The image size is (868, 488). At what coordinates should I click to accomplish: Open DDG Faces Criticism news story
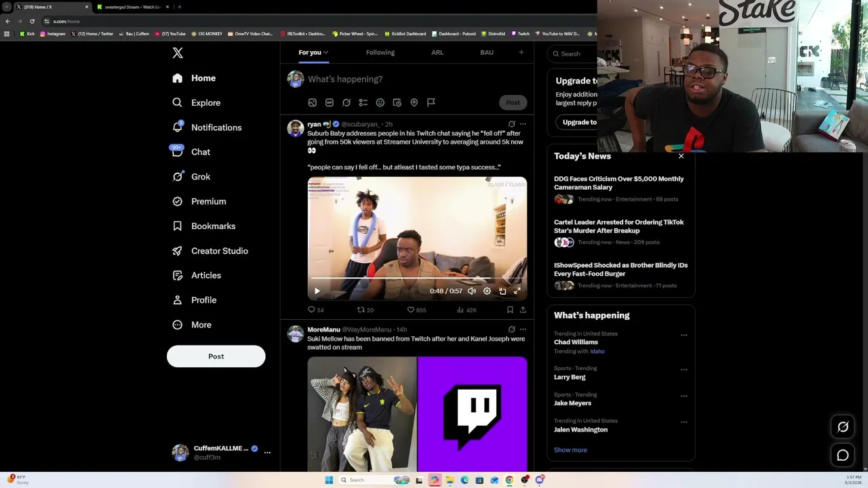[620, 188]
